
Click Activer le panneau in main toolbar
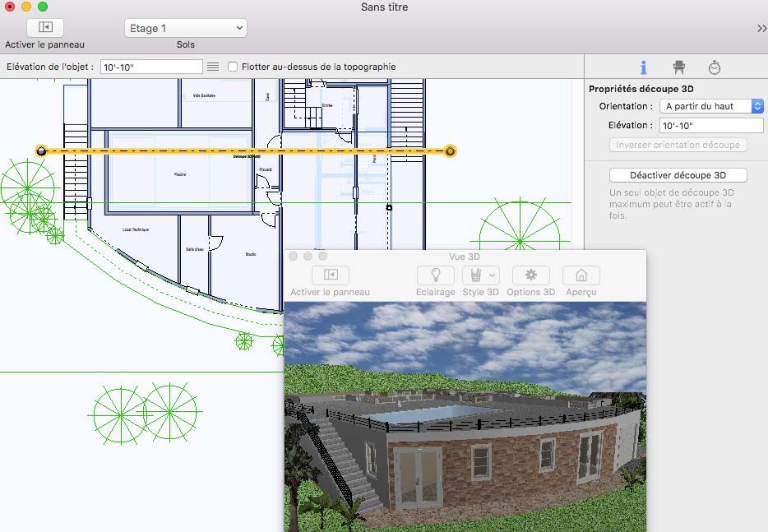[x=45, y=27]
